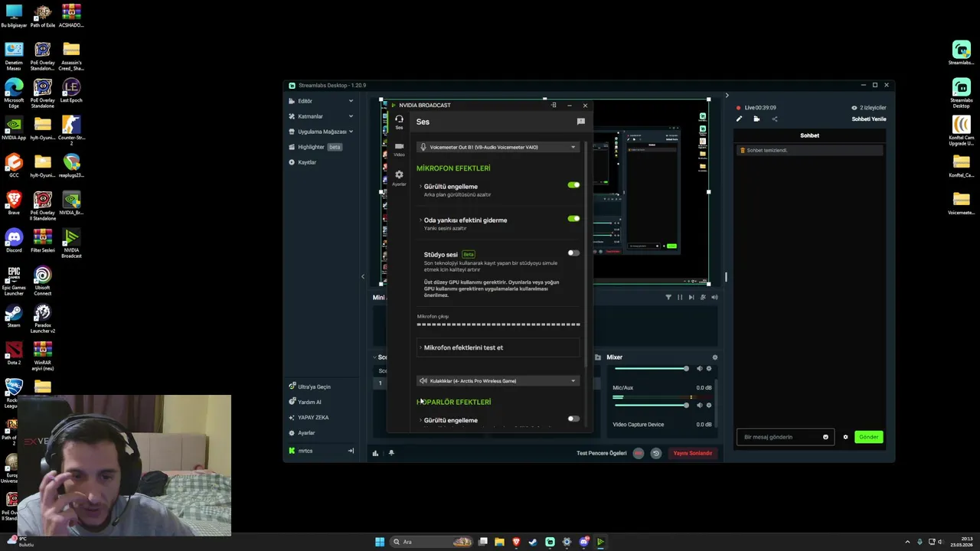
Task: Collapse the chat panel with top arrow
Action: 727,96
